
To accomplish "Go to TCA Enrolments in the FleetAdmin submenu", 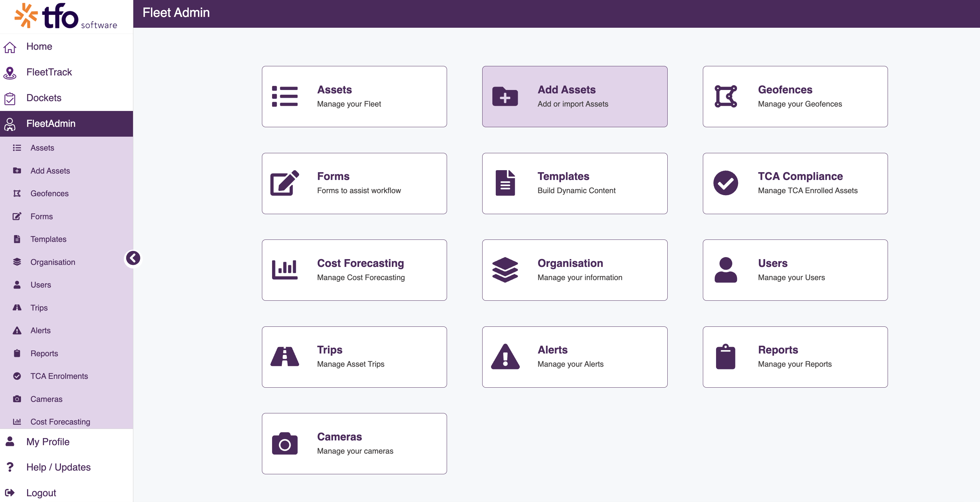I will [x=67, y=376].
